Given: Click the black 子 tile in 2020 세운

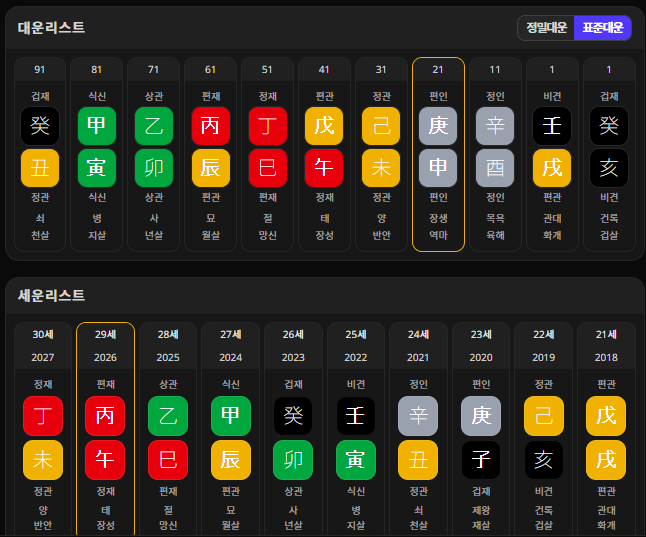Looking at the screenshot, I should [x=481, y=460].
